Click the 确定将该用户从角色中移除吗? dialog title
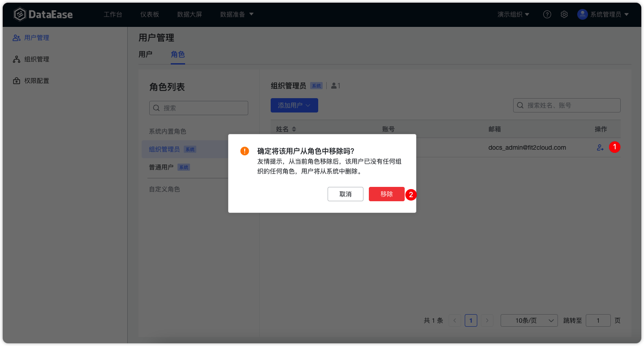 (306, 151)
